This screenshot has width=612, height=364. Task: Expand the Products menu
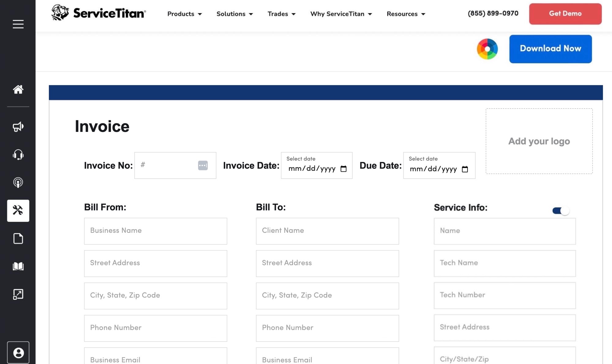184,14
